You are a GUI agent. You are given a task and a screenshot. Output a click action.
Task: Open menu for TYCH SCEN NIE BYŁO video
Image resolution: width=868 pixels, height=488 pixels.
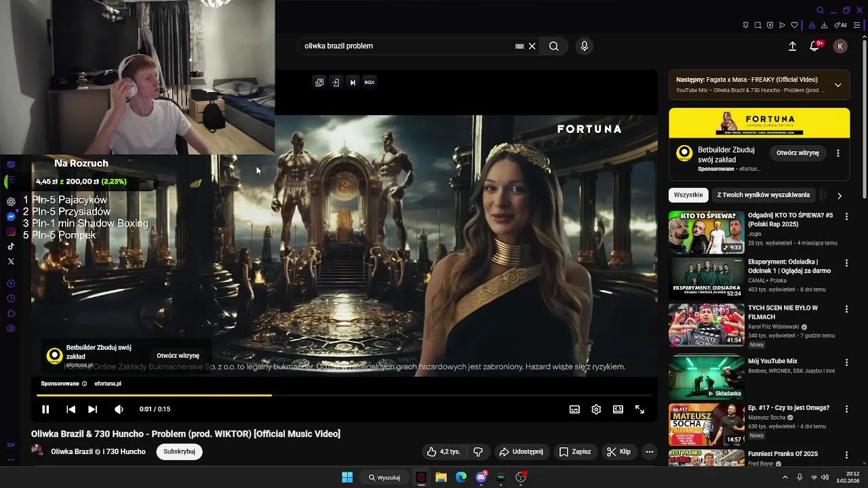(846, 309)
